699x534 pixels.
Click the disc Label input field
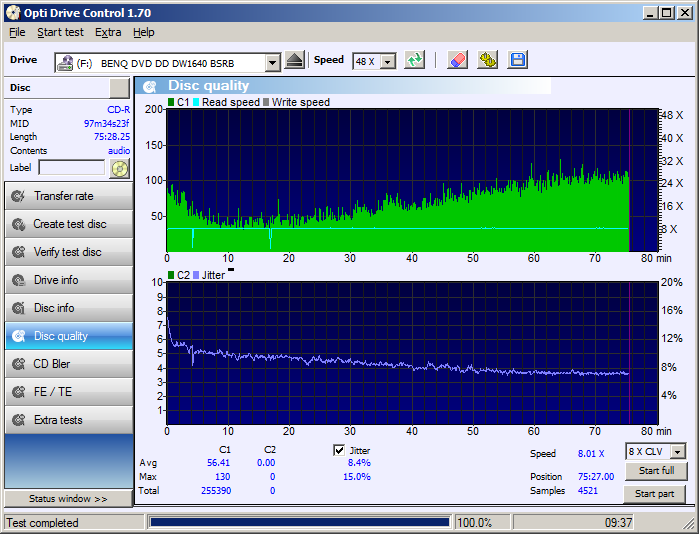(72, 168)
